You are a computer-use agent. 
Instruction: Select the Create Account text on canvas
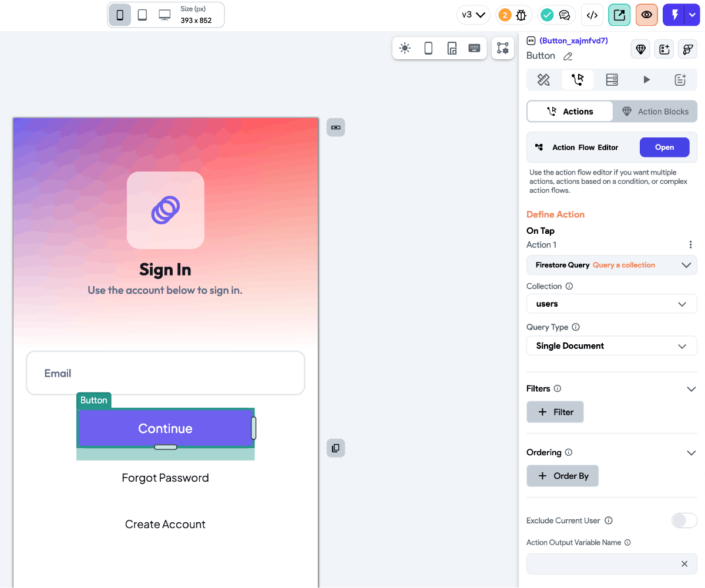(x=165, y=524)
